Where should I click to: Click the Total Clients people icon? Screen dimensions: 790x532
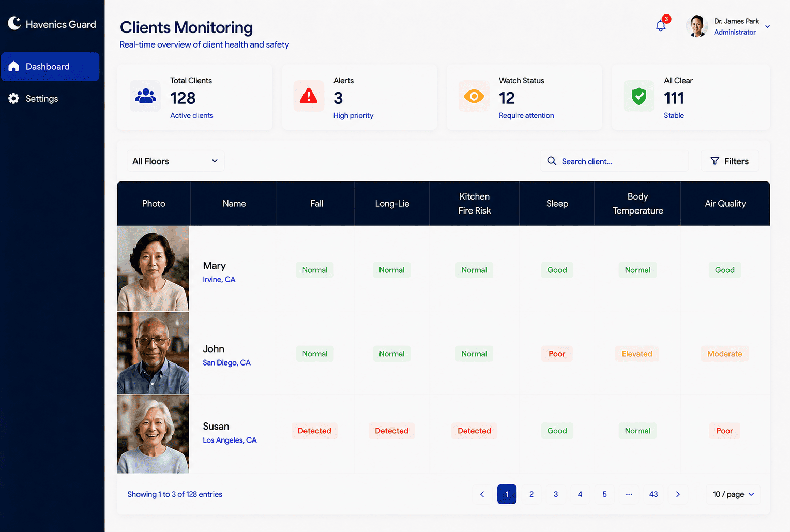[145, 96]
